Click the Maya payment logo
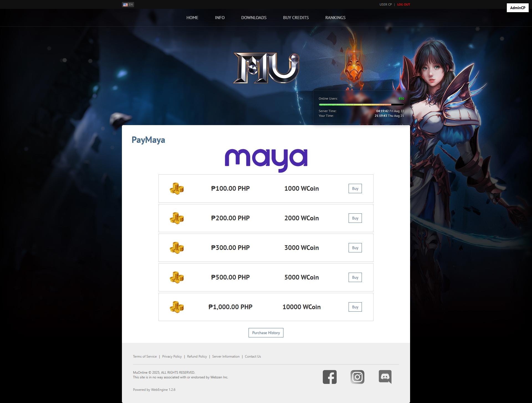 pos(266,160)
